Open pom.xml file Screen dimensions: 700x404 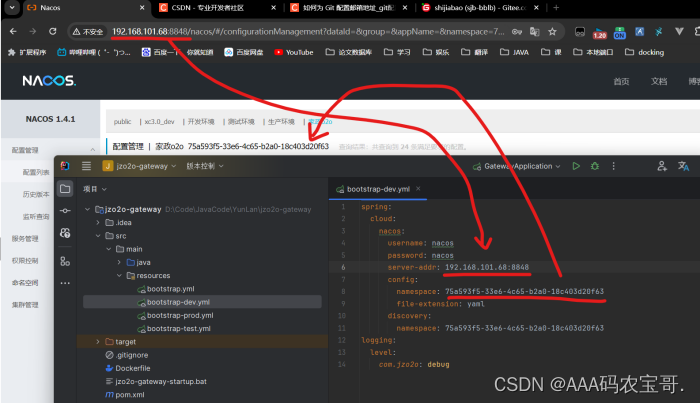(x=125, y=395)
